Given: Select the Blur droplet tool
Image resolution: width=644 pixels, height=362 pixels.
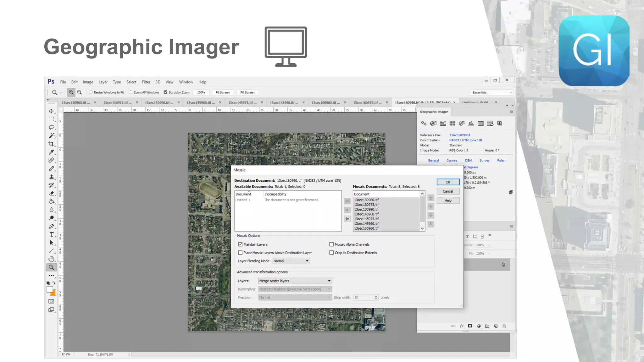Looking at the screenshot, I should point(51,210).
